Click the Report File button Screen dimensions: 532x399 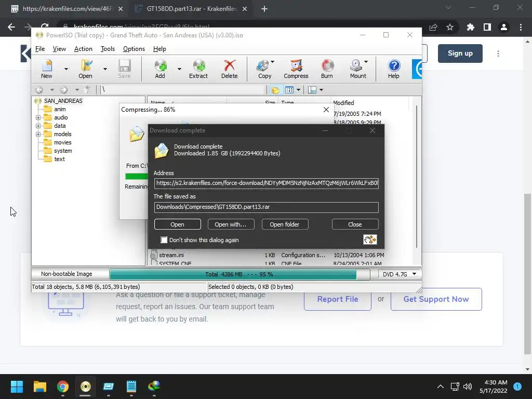point(338,299)
